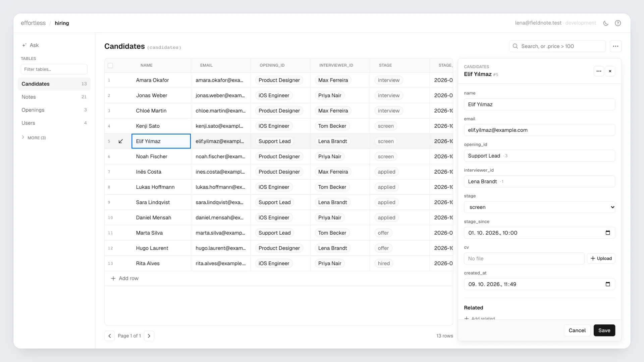Open the opening_id Support Lead field
Screen dimensions: 644x362
[539, 156]
